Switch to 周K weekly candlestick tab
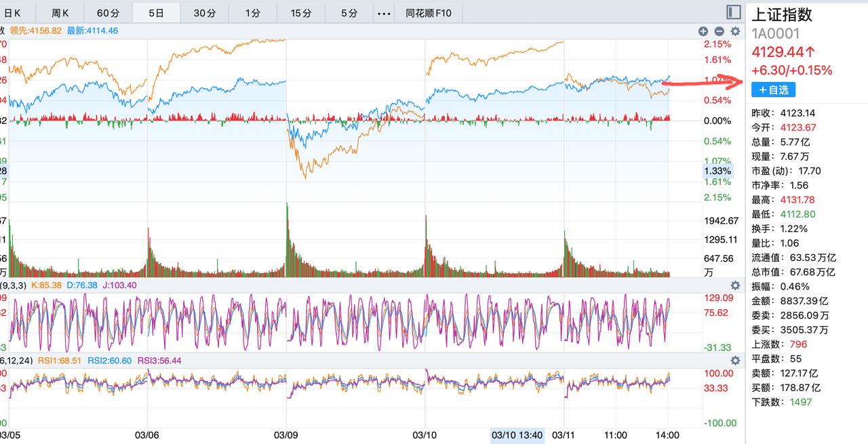Screen dimensions: 868x444 [x=60, y=13]
